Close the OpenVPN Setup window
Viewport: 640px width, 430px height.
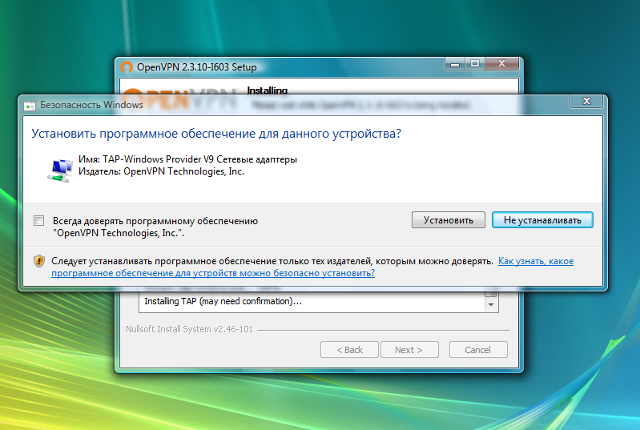(x=502, y=64)
